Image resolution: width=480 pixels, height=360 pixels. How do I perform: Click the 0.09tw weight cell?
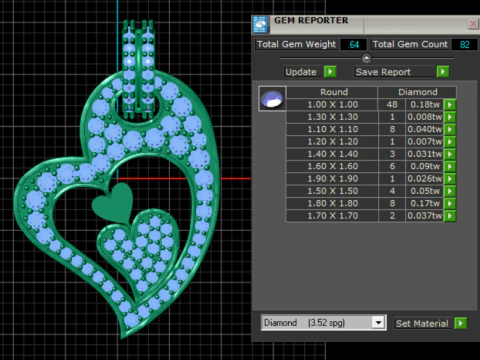[x=425, y=166]
